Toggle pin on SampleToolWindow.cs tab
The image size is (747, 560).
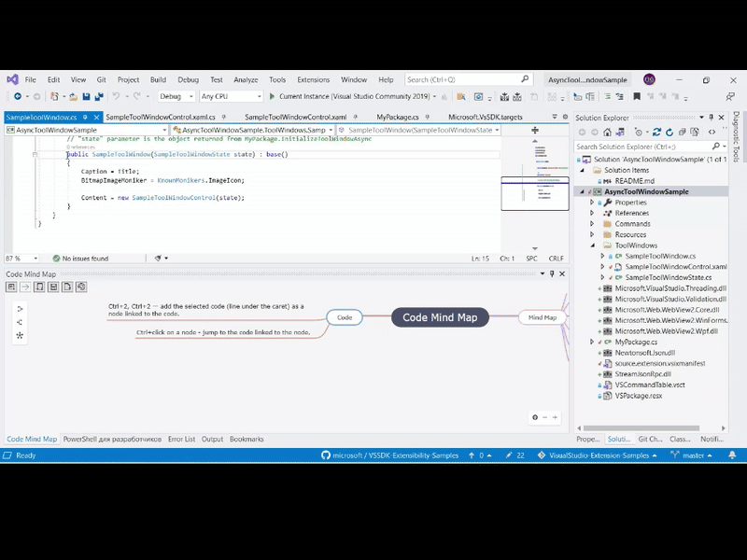85,117
